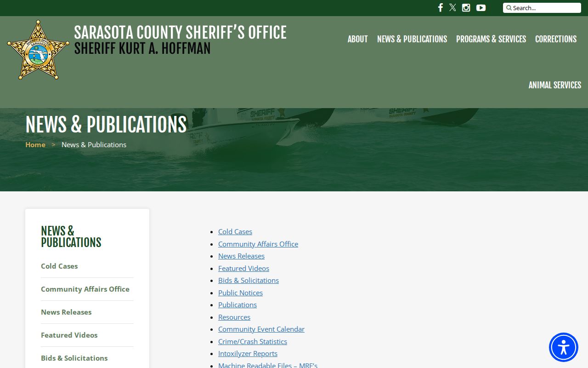Open the Facebook page icon
This screenshot has width=588, height=368.
(440, 7)
